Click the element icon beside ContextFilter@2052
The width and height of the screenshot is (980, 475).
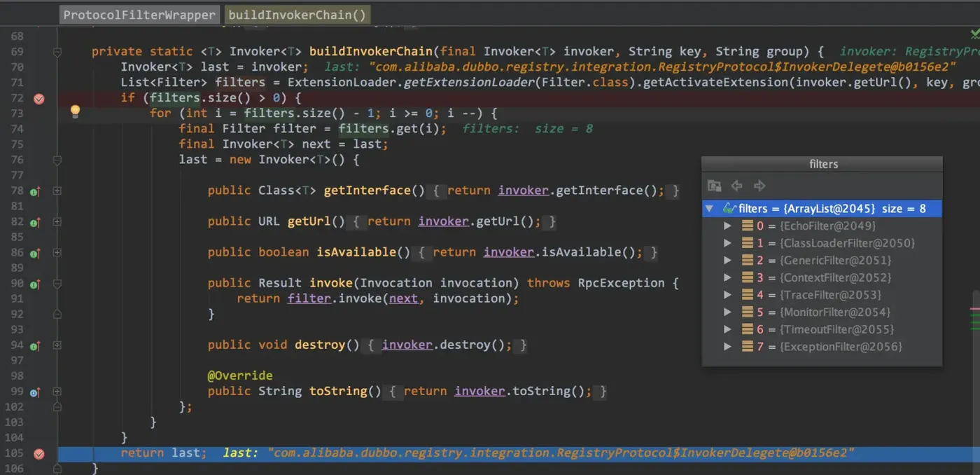(x=748, y=277)
